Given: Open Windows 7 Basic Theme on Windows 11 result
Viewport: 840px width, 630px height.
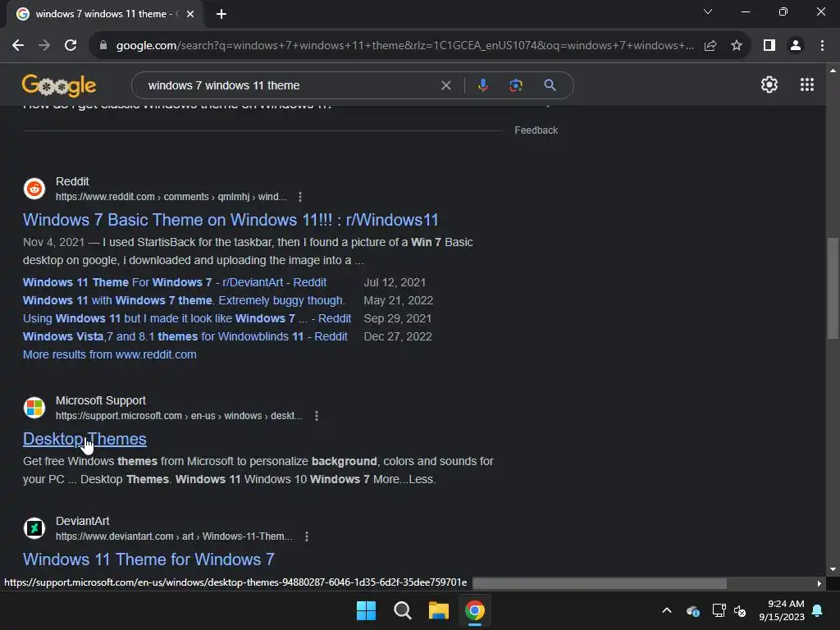Looking at the screenshot, I should (x=231, y=220).
